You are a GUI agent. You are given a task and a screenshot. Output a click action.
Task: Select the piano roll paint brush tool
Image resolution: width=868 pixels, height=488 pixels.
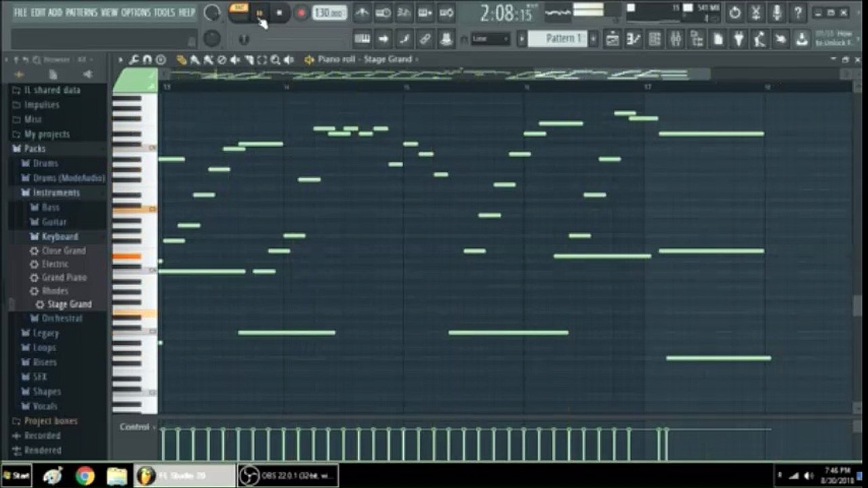(195, 60)
